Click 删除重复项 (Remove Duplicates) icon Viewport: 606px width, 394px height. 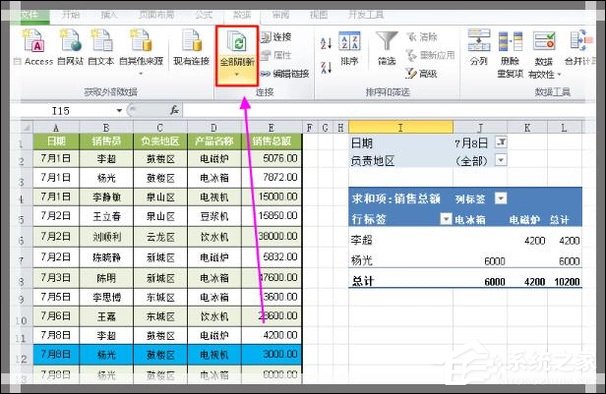[510, 41]
